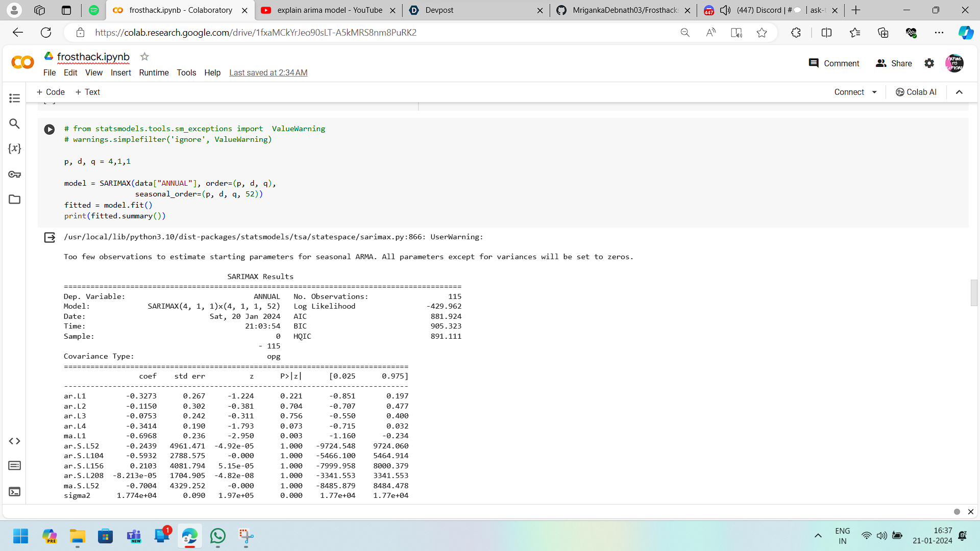Open the Last saved revision link
980x551 pixels.
(268, 73)
